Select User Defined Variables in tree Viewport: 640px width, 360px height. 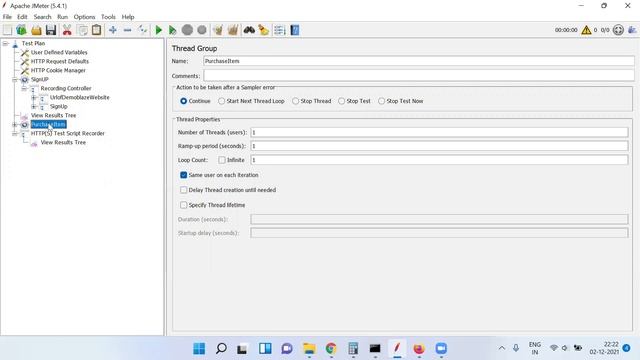[x=59, y=52]
